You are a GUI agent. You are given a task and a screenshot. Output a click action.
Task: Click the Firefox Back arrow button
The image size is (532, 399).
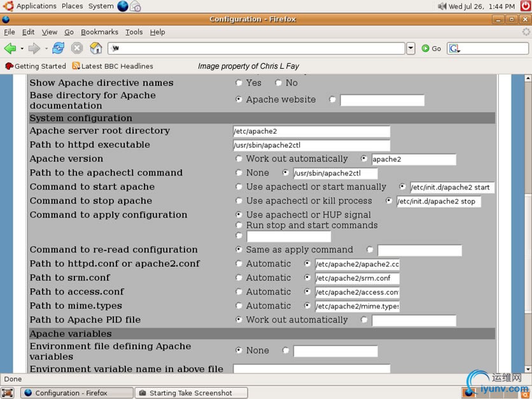10,48
